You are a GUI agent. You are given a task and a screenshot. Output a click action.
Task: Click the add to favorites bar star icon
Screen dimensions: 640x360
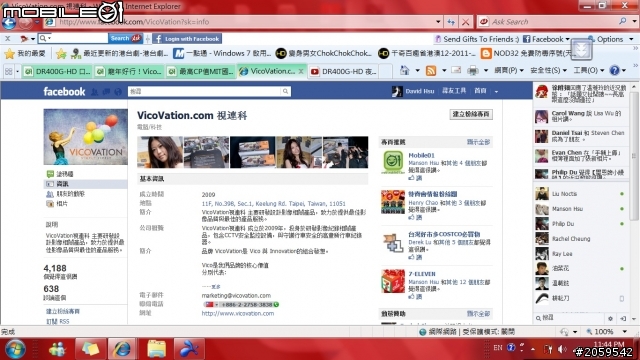[x=61, y=53]
